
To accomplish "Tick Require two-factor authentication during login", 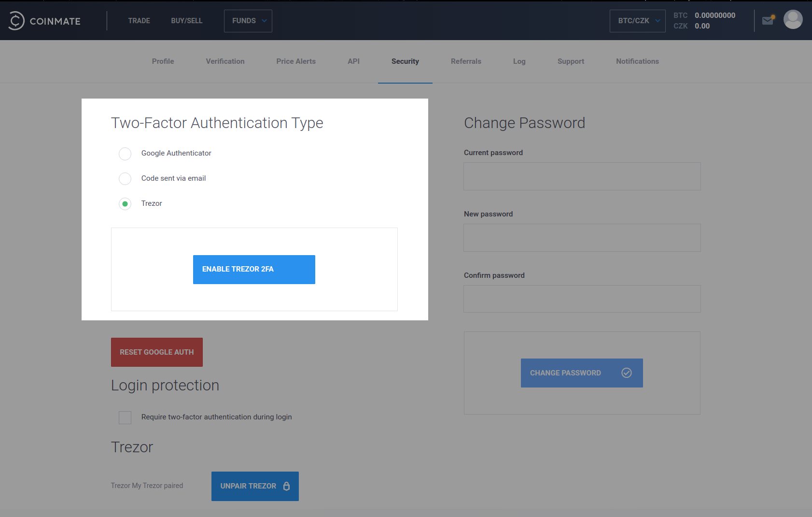I will pos(125,417).
